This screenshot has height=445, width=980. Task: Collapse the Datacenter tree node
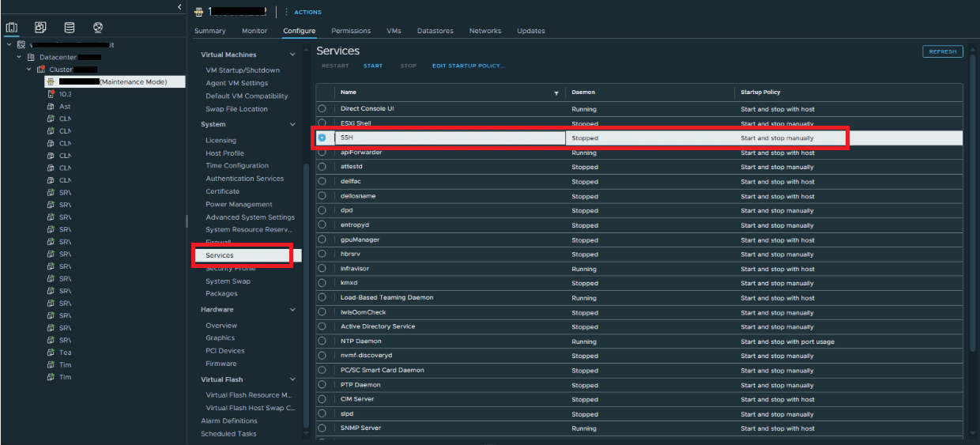tap(19, 58)
